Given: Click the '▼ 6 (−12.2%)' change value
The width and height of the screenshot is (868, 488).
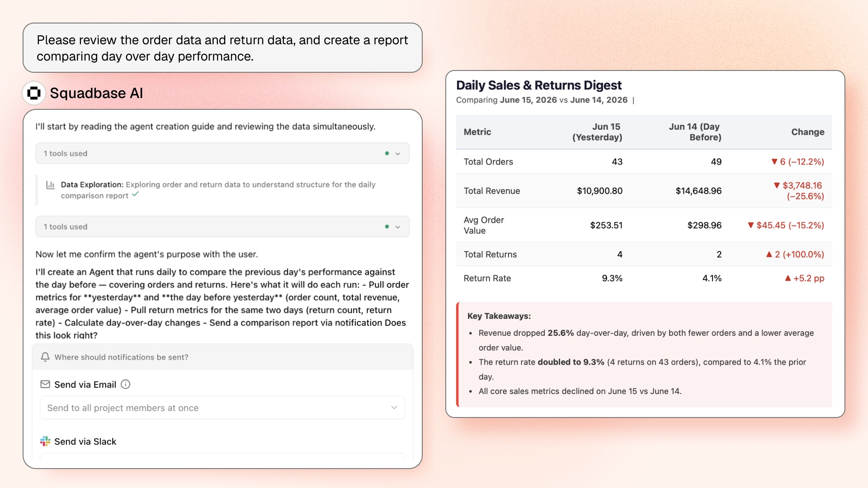Looking at the screenshot, I should 797,162.
